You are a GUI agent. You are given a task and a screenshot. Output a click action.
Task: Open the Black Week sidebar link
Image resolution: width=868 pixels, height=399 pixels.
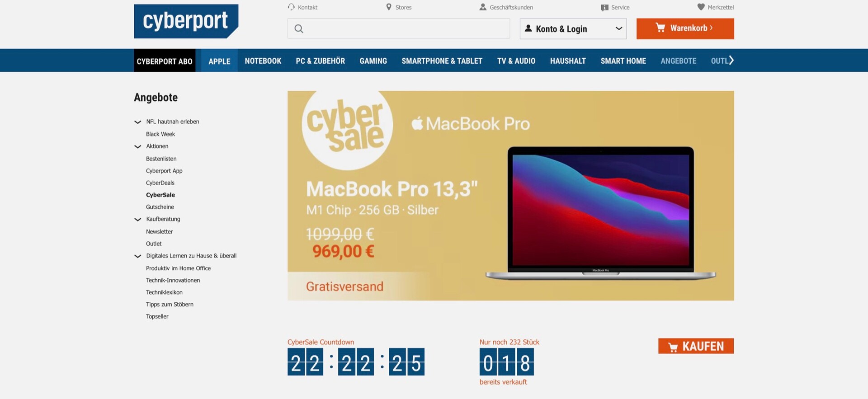(160, 134)
